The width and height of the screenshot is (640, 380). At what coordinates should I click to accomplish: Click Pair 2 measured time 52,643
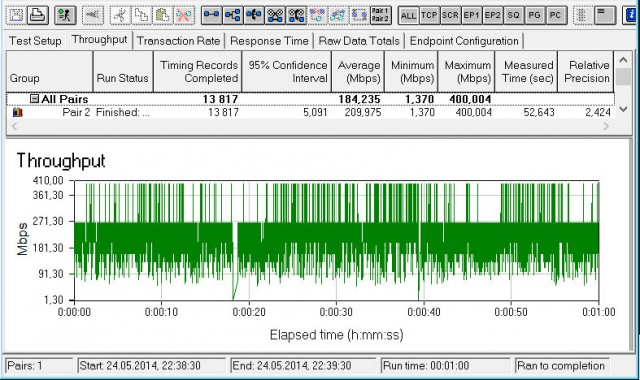539,112
